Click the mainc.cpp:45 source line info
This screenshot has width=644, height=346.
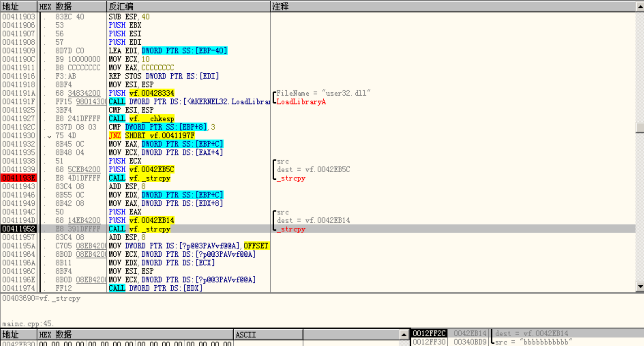(28, 323)
